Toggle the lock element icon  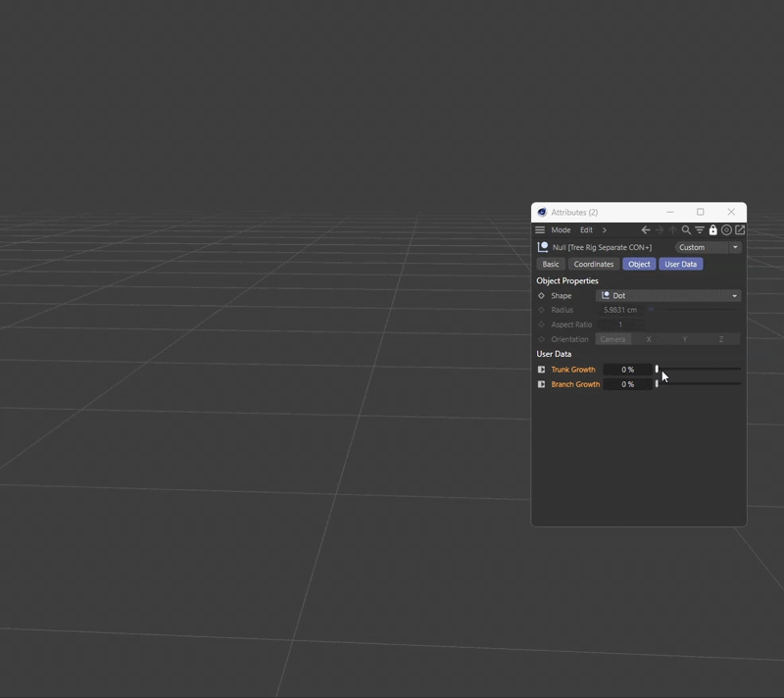tap(713, 230)
